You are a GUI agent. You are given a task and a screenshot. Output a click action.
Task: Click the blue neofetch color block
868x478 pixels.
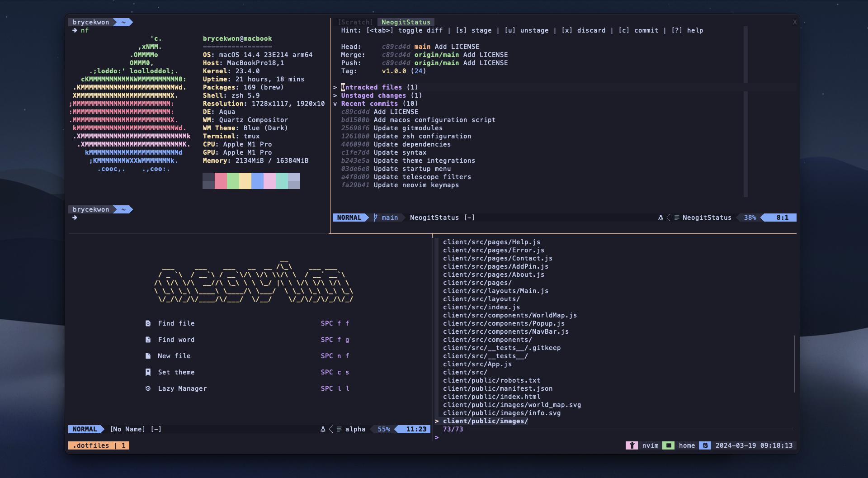tap(257, 181)
